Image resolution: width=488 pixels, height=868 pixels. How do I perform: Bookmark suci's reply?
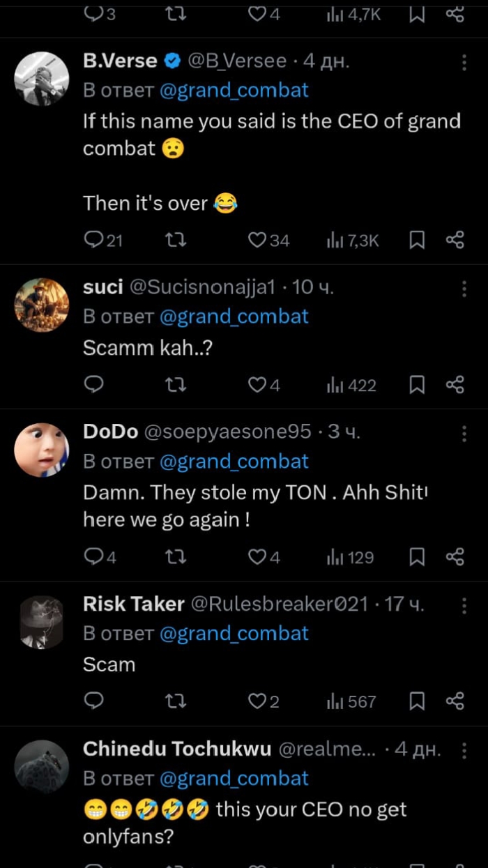[x=416, y=385]
